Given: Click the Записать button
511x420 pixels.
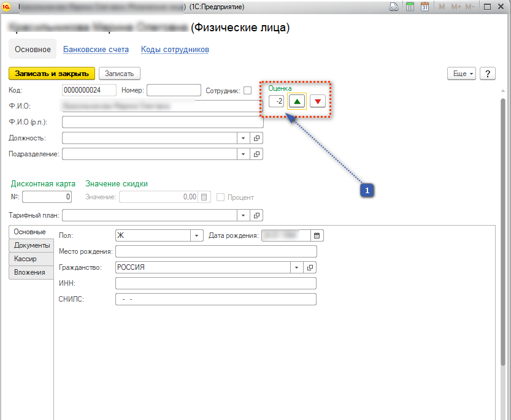Looking at the screenshot, I should [120, 74].
